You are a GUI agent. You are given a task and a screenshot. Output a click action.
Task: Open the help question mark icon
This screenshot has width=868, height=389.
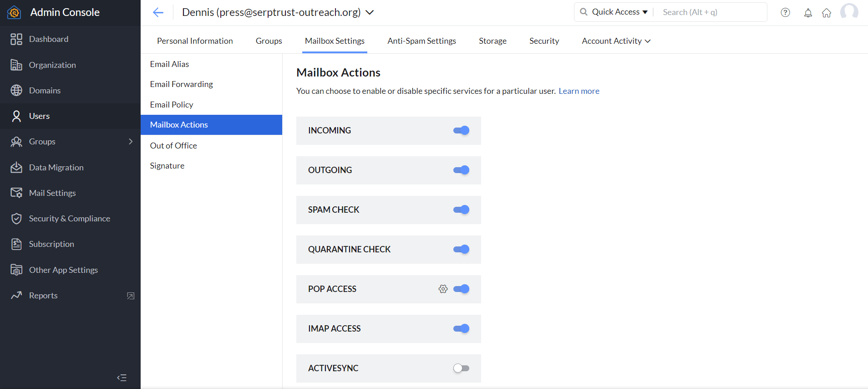coord(785,12)
